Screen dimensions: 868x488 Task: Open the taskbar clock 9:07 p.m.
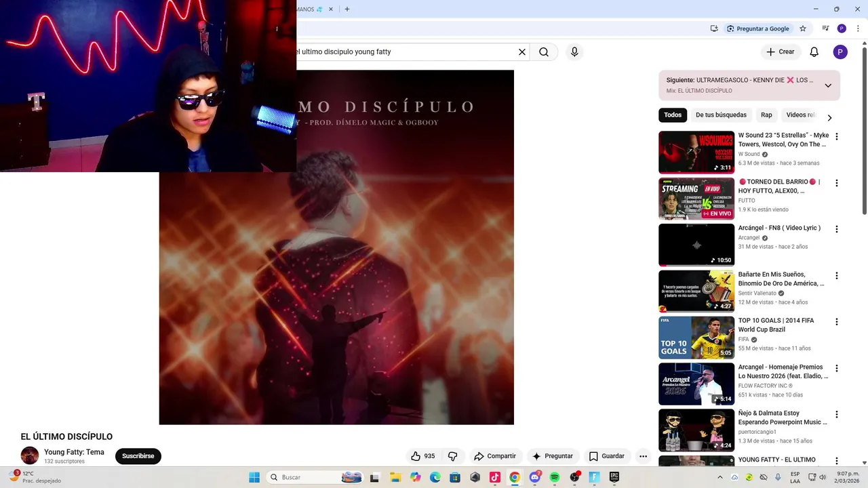tap(847, 477)
